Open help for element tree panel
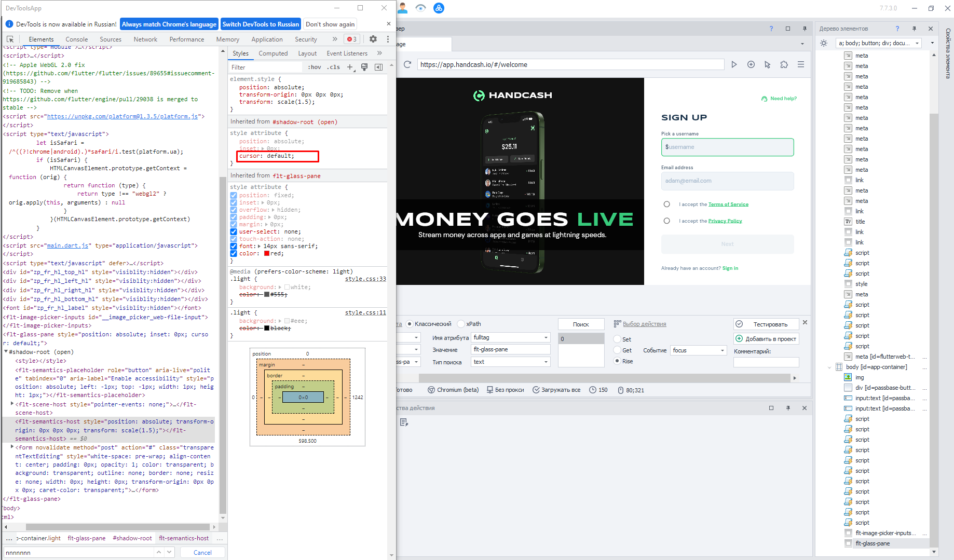The height and width of the screenshot is (560, 954). coord(897,29)
